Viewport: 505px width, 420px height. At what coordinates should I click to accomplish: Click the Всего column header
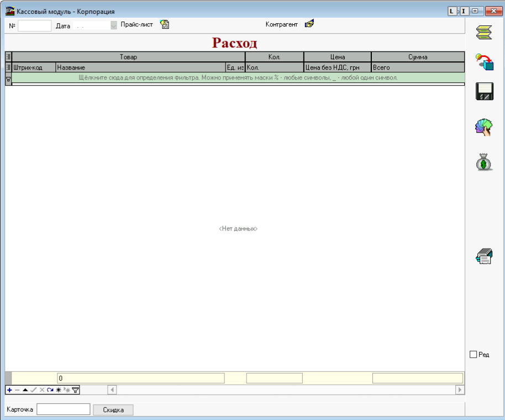(417, 67)
